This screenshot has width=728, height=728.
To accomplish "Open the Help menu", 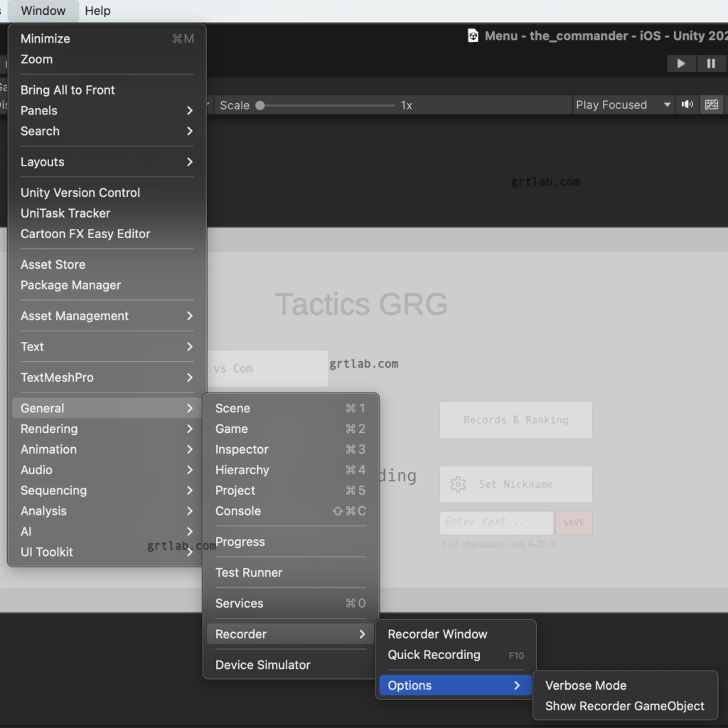I will pyautogui.click(x=97, y=11).
